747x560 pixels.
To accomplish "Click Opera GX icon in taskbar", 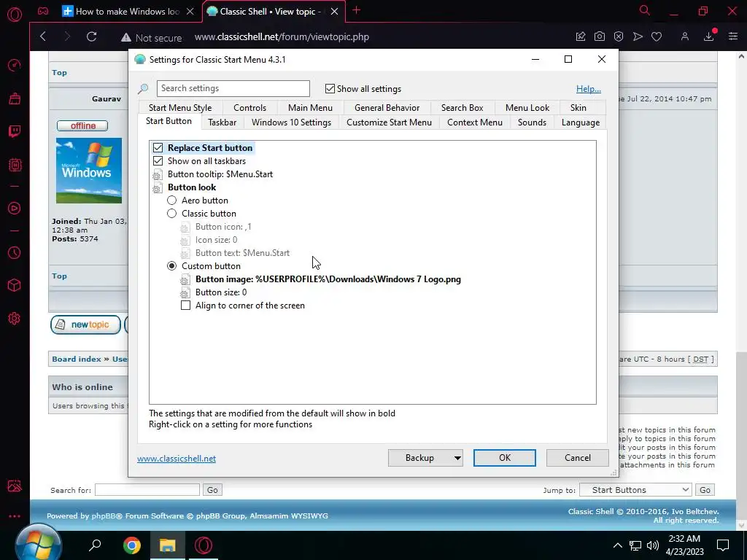I will click(x=204, y=545).
